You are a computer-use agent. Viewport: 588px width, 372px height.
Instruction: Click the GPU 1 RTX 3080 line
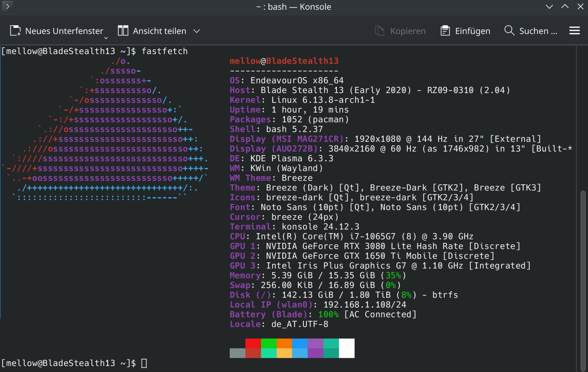[x=375, y=246]
